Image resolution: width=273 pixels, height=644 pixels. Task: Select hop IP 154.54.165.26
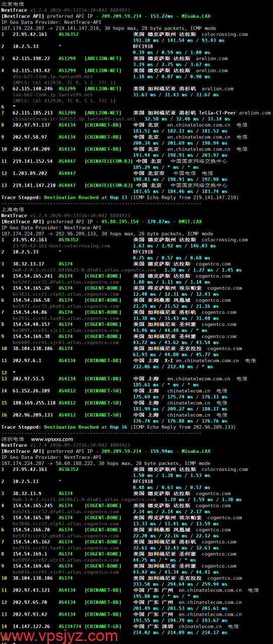pyautogui.click(x=31, y=288)
